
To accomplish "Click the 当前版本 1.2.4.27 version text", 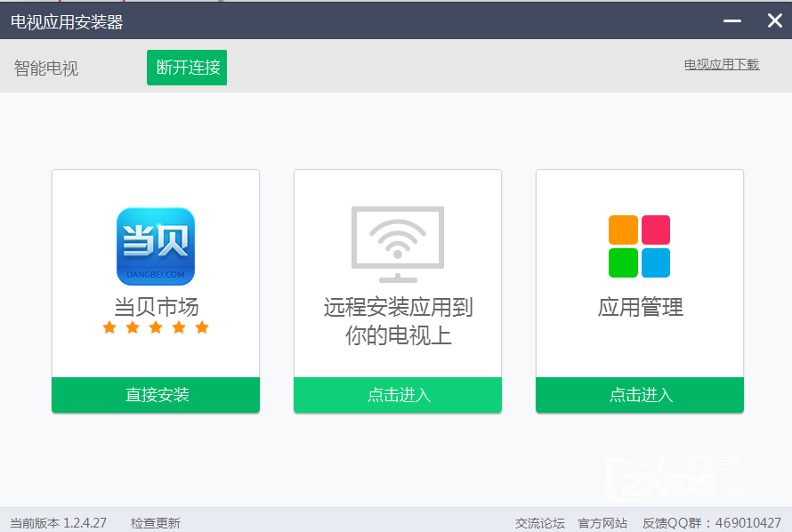I will 59,523.
